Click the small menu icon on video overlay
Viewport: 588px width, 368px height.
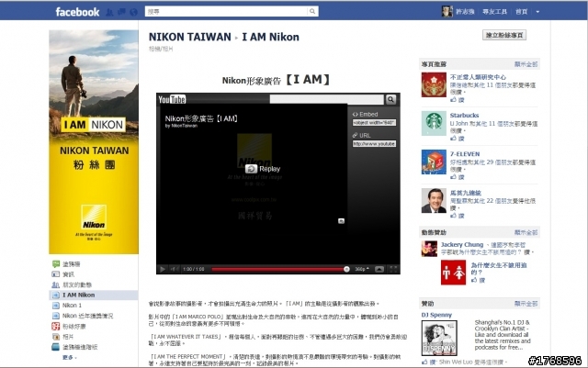341,221
